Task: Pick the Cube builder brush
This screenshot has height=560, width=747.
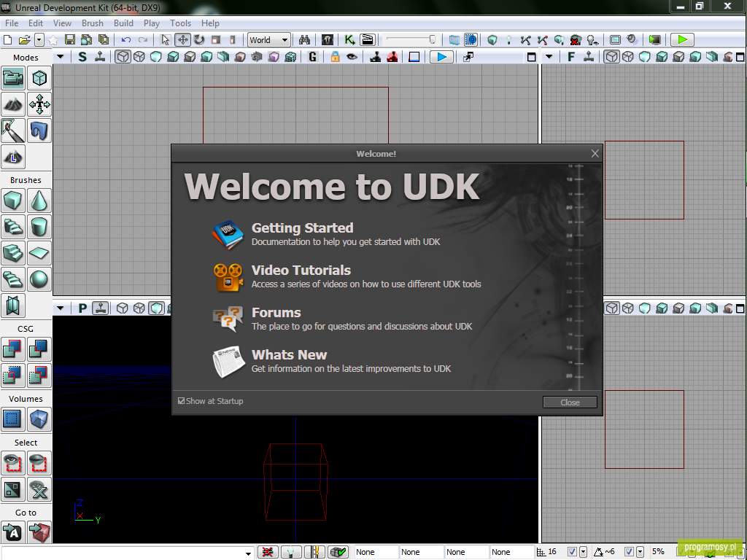Action: [13, 201]
